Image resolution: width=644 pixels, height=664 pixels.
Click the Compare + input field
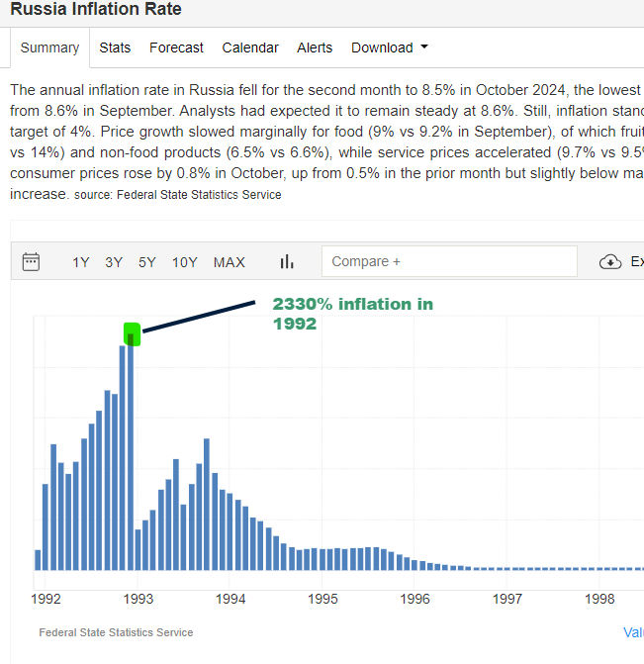(x=449, y=261)
